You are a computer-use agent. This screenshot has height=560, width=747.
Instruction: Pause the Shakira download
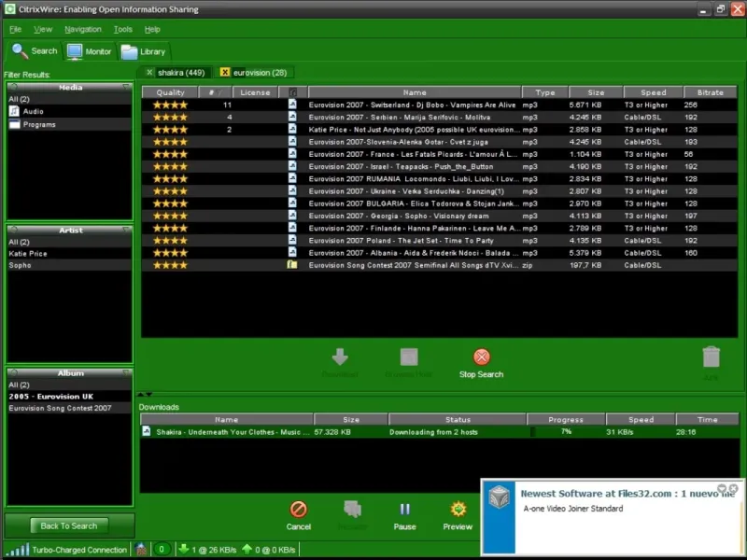(404, 509)
